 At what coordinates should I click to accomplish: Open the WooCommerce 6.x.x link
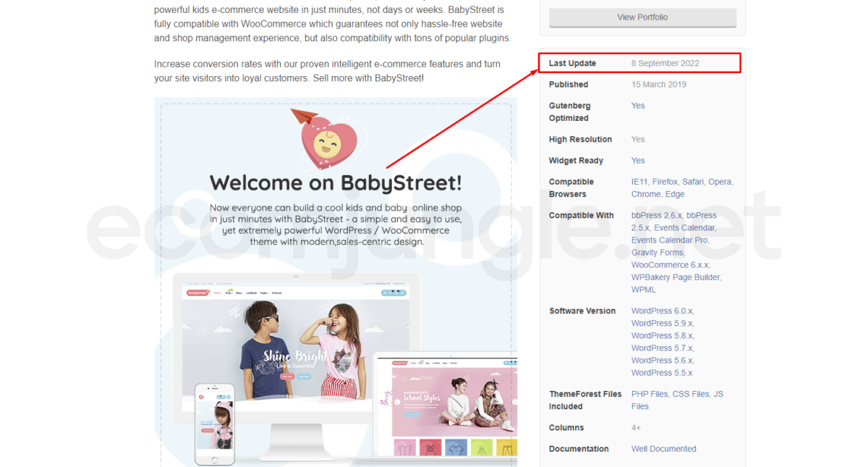click(670, 265)
